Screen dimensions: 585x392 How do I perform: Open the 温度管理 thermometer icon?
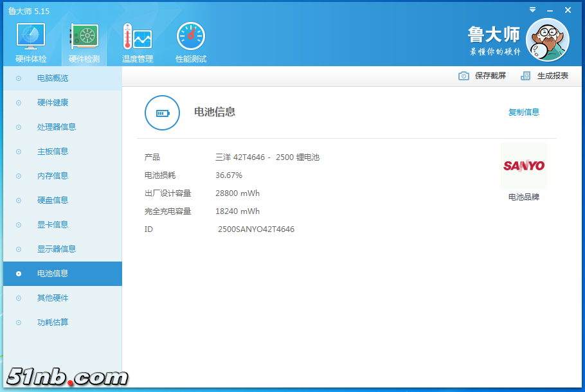[137, 38]
